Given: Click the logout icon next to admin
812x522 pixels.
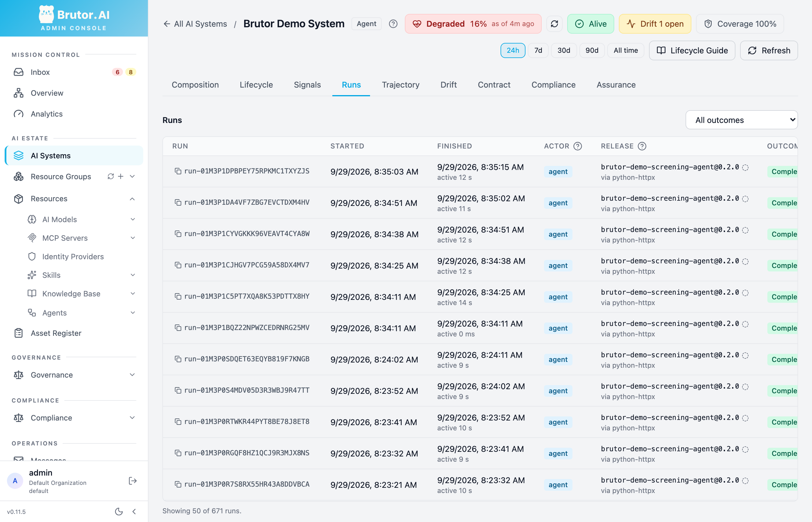Looking at the screenshot, I should point(133,481).
